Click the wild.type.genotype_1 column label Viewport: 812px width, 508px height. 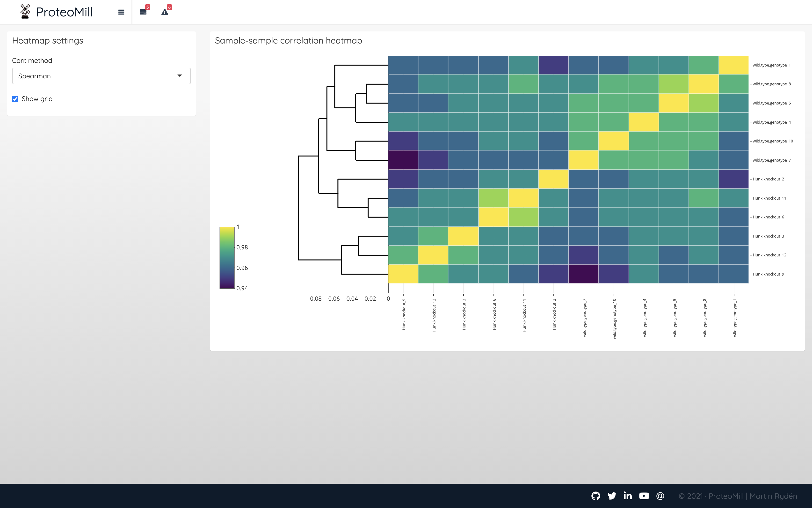pos(734,317)
